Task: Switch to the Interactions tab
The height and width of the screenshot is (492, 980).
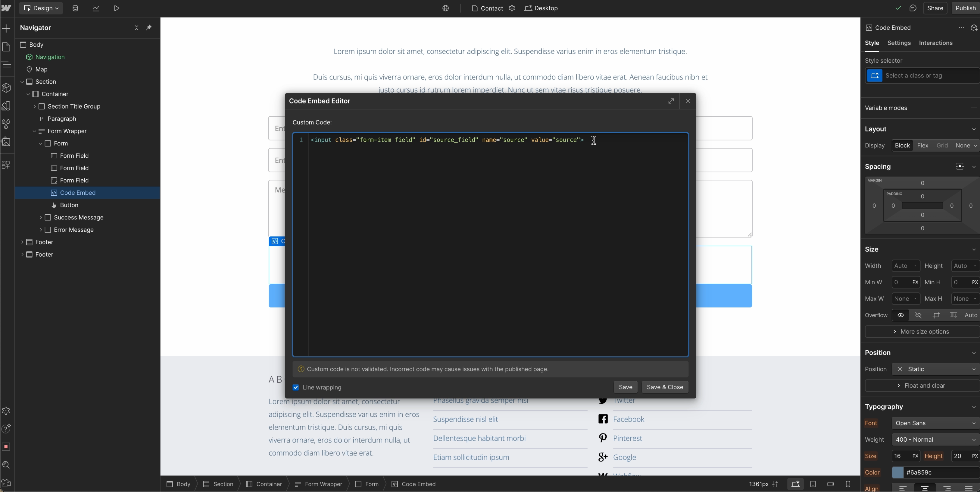Action: [x=935, y=43]
